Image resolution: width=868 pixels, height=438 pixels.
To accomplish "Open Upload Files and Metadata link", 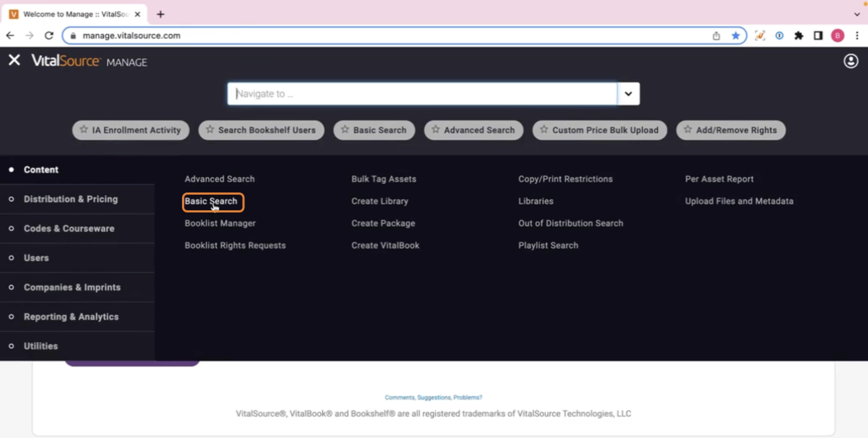I will [x=739, y=201].
